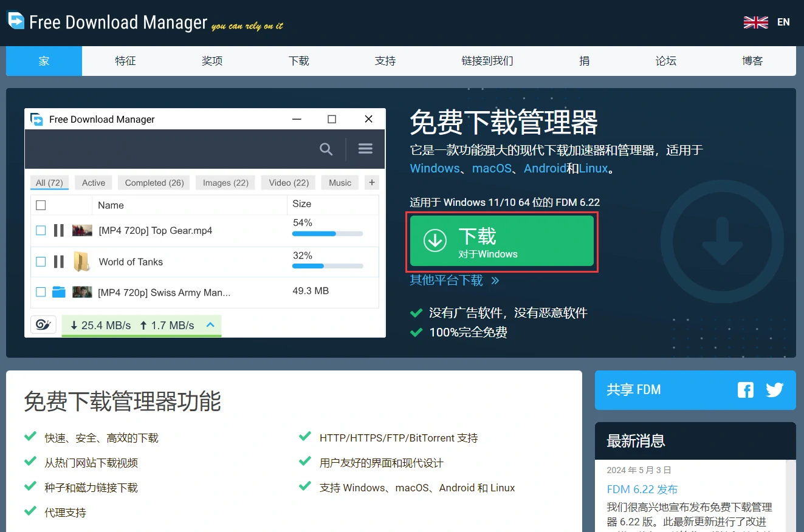Click the plus button to add filter

coord(372,182)
